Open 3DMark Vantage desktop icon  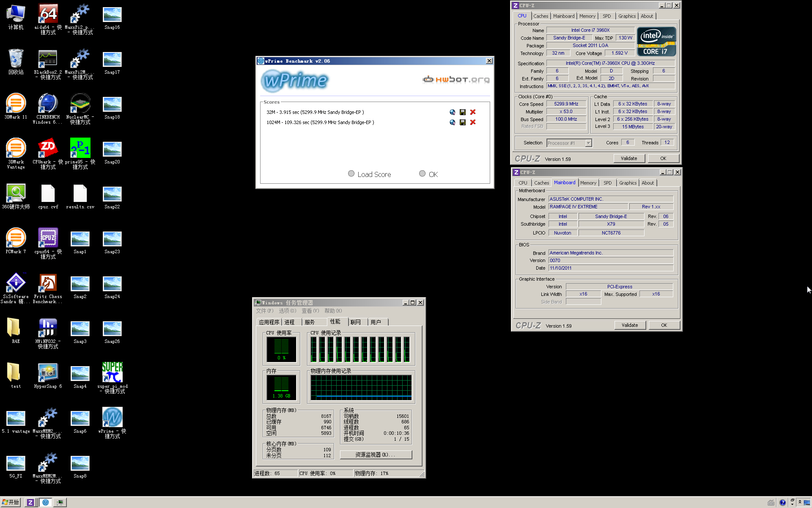point(16,154)
